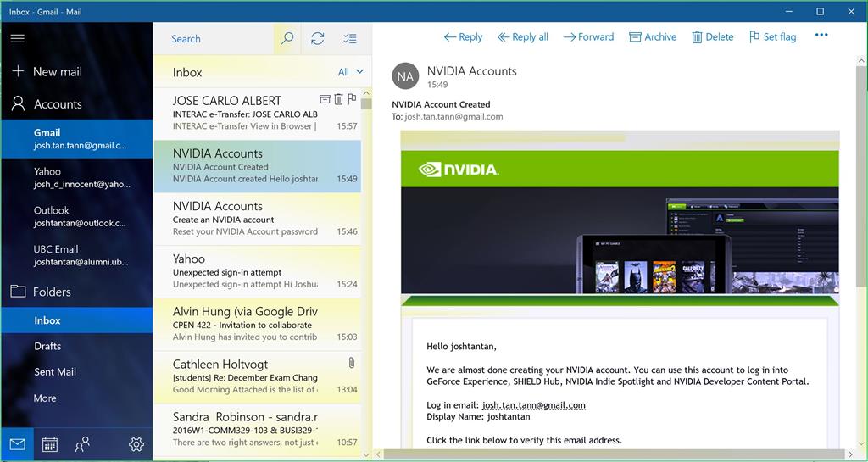Screen dimensions: 868x462
Task: Set flag on open message
Action: (773, 37)
